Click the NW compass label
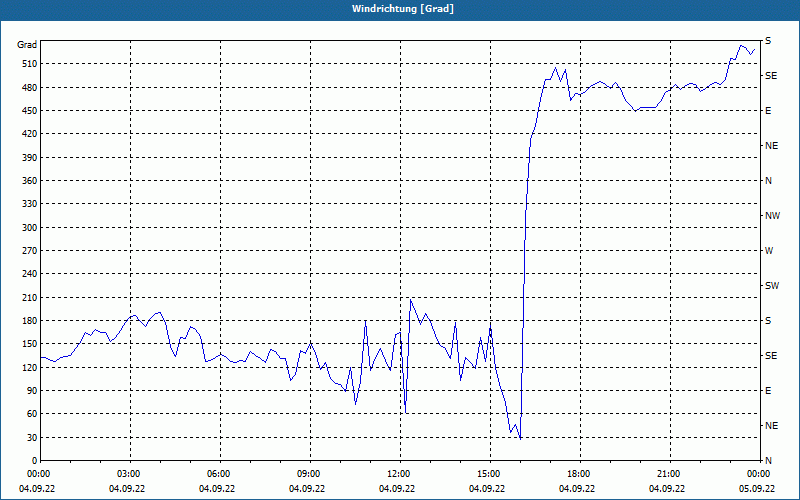 point(772,216)
